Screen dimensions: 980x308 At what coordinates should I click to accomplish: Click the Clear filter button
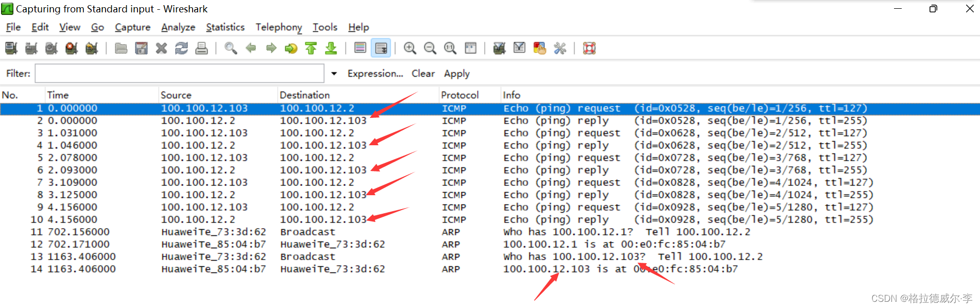(x=423, y=74)
